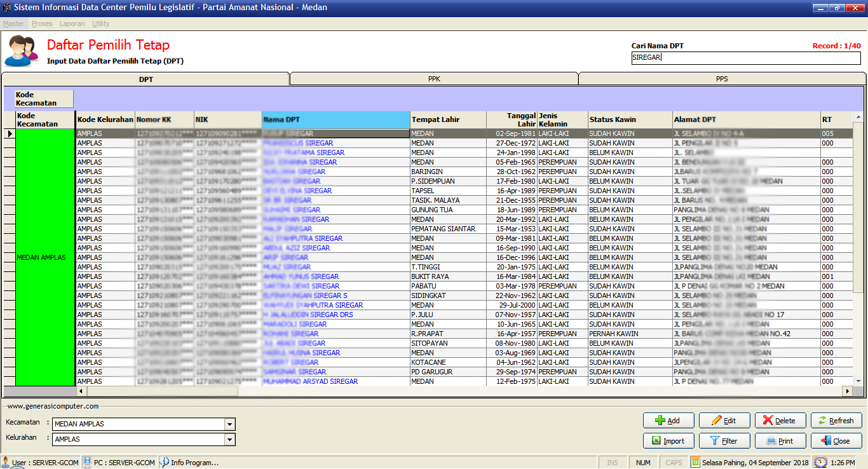Click the green plus Add icon
The width and height of the screenshot is (868, 469).
coord(660,421)
